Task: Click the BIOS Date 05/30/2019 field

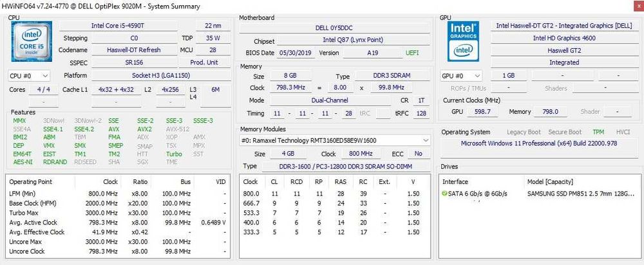Action: (x=296, y=53)
